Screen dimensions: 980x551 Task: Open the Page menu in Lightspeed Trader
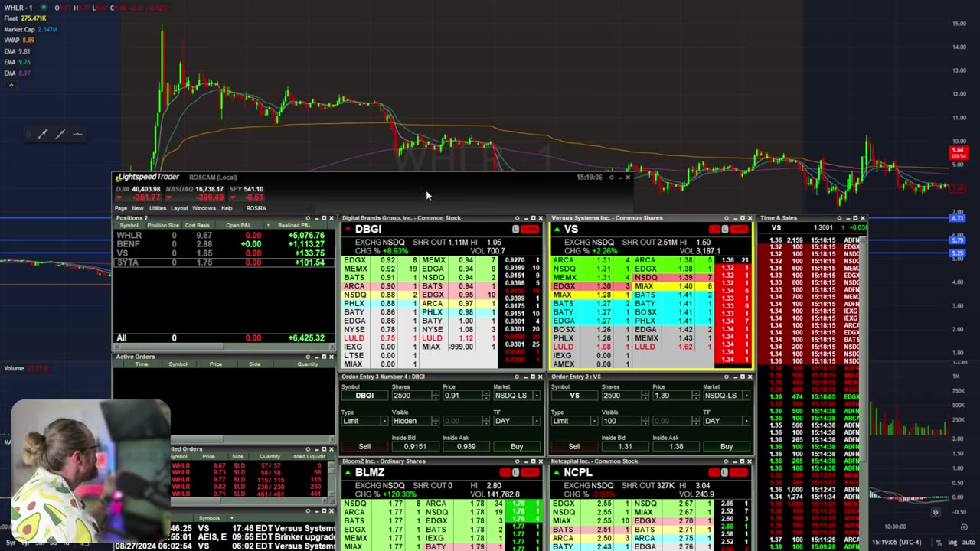coord(121,208)
